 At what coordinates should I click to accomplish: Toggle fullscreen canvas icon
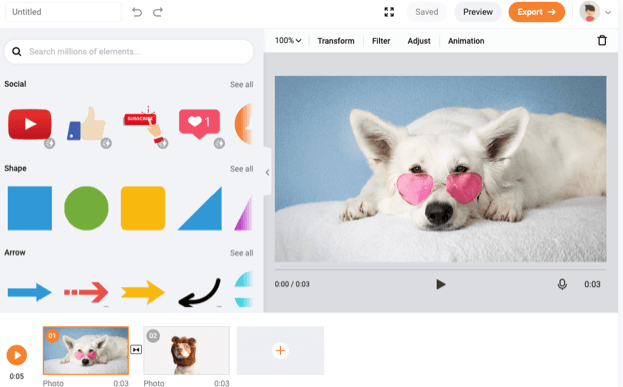click(389, 12)
